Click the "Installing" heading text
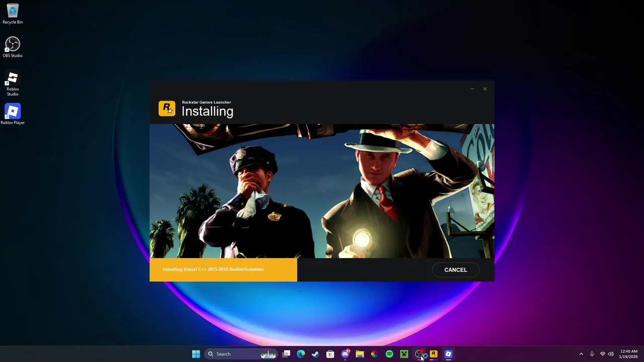This screenshot has height=362, width=644. click(x=207, y=112)
